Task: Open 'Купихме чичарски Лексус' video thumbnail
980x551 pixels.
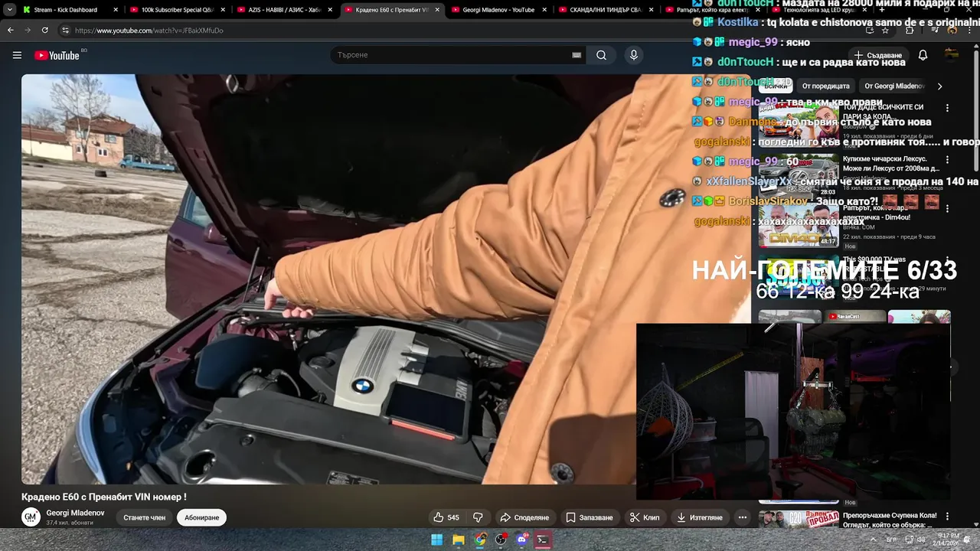Action: point(799,174)
